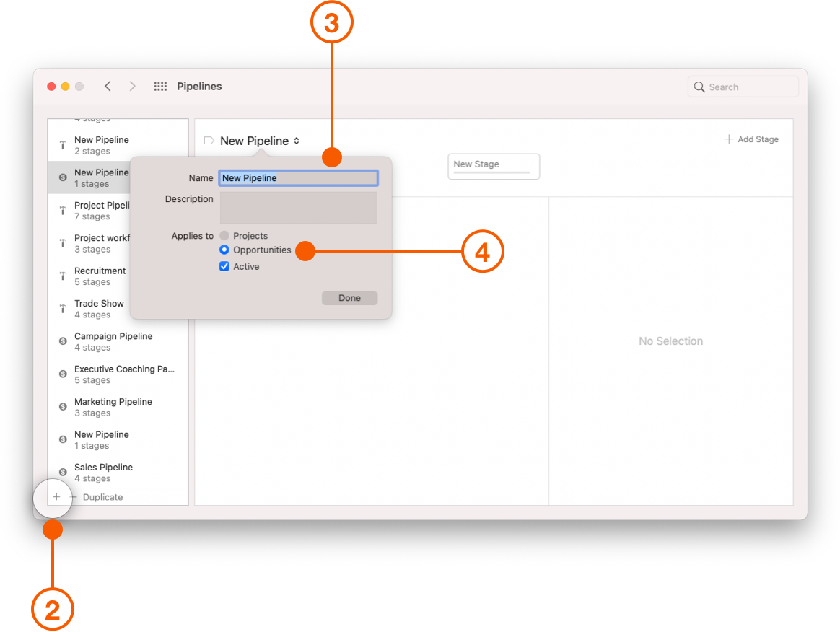Viewport: 840px width, 632px height.
Task: Select the Trade Show pipeline
Action: 89,309
